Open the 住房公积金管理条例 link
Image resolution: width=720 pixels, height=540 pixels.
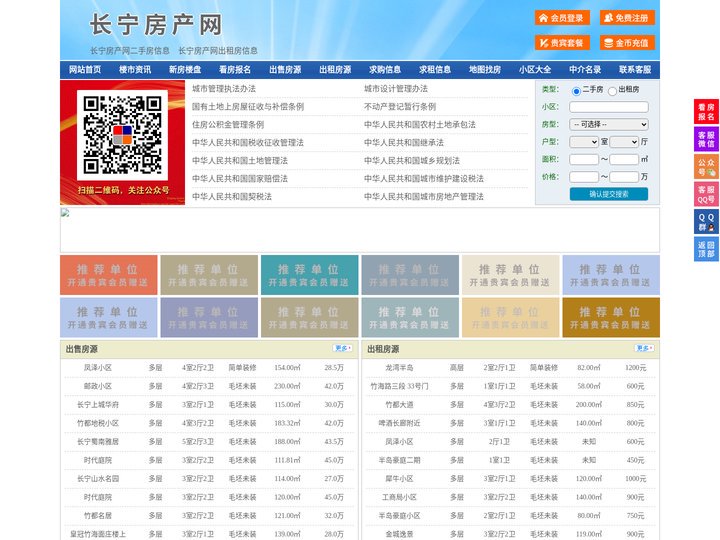click(228, 124)
